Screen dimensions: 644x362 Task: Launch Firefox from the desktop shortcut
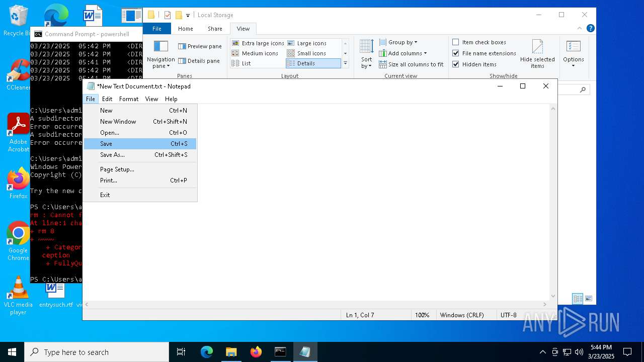[x=18, y=183]
